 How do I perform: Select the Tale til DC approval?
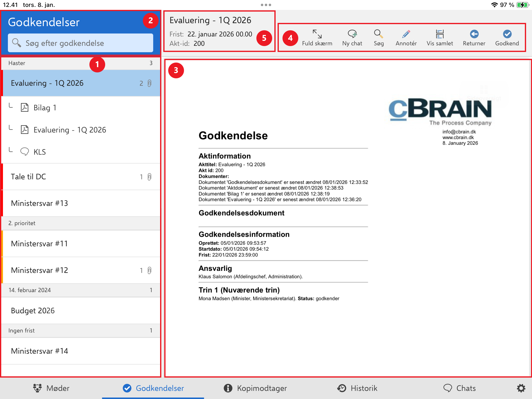(x=81, y=177)
